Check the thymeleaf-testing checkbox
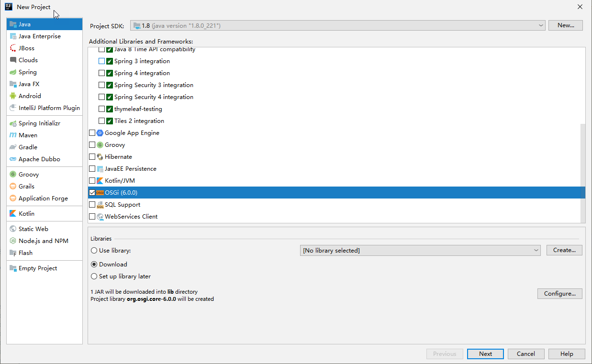The height and width of the screenshot is (364, 592). 101,109
